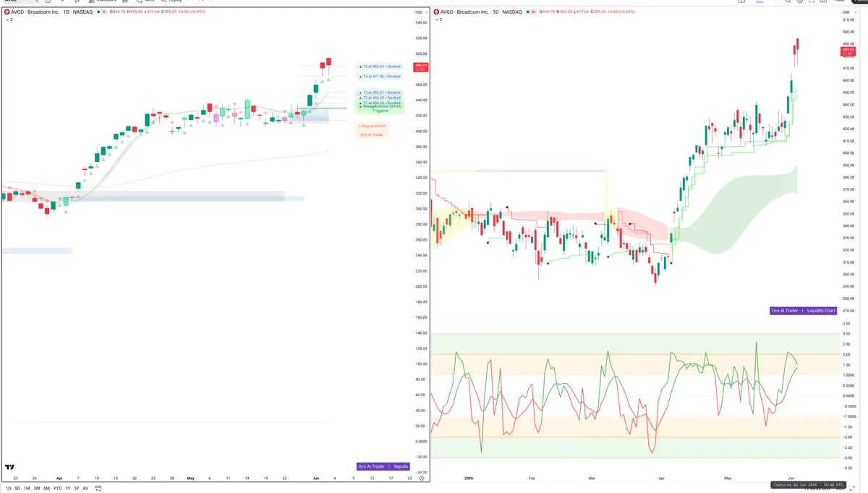
Task: Click TradingView logo in the left chart corner
Action: click(x=9, y=467)
